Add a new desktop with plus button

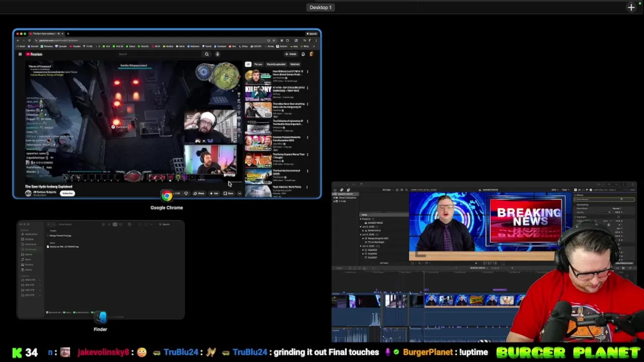tap(631, 7)
